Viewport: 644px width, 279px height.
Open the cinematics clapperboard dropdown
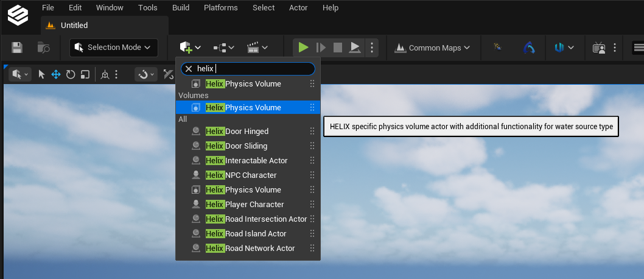257,48
